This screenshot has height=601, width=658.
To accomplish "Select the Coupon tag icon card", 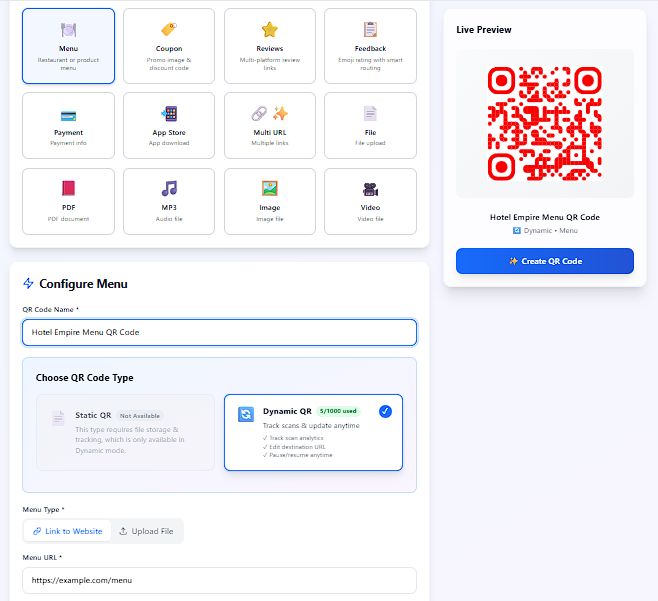I will click(169, 46).
